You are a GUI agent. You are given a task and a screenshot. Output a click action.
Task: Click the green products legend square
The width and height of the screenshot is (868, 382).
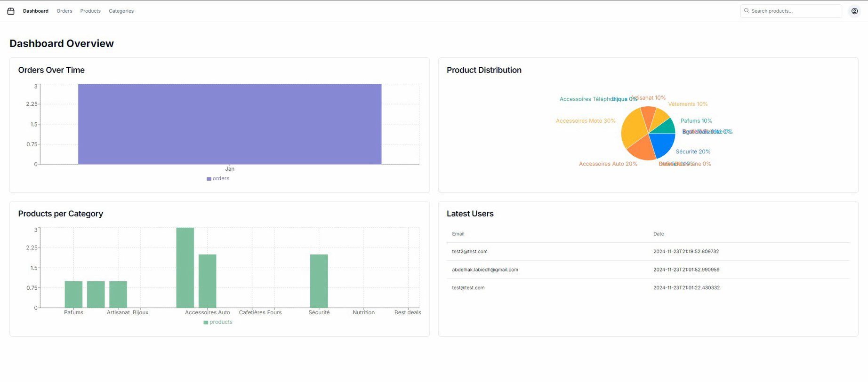point(206,323)
